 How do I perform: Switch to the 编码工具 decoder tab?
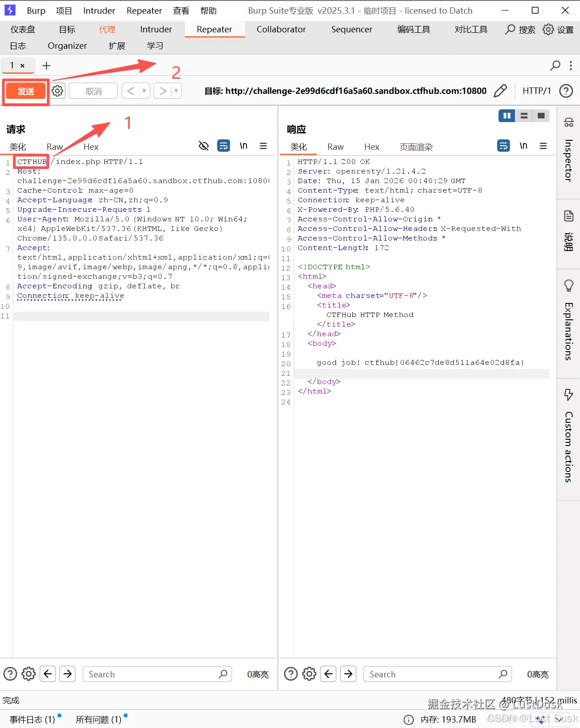pyautogui.click(x=414, y=30)
